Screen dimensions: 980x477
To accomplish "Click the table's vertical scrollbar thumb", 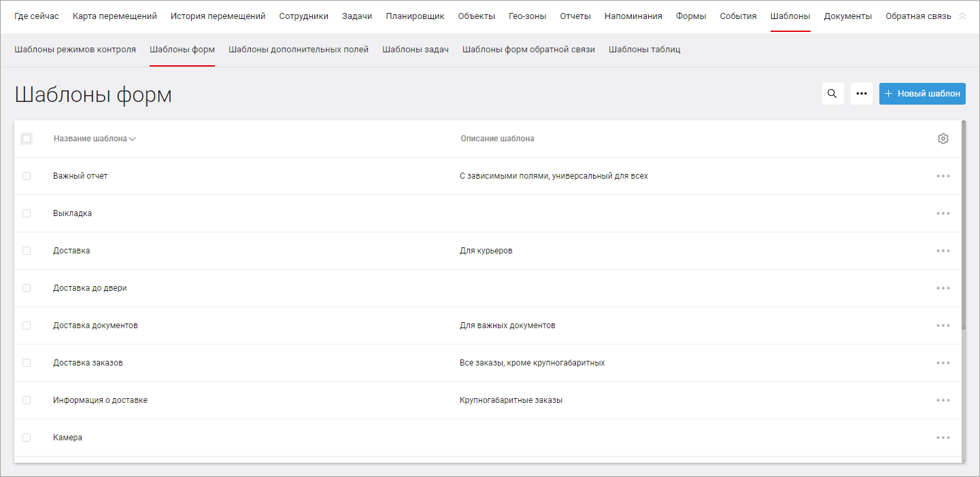I will [x=964, y=225].
